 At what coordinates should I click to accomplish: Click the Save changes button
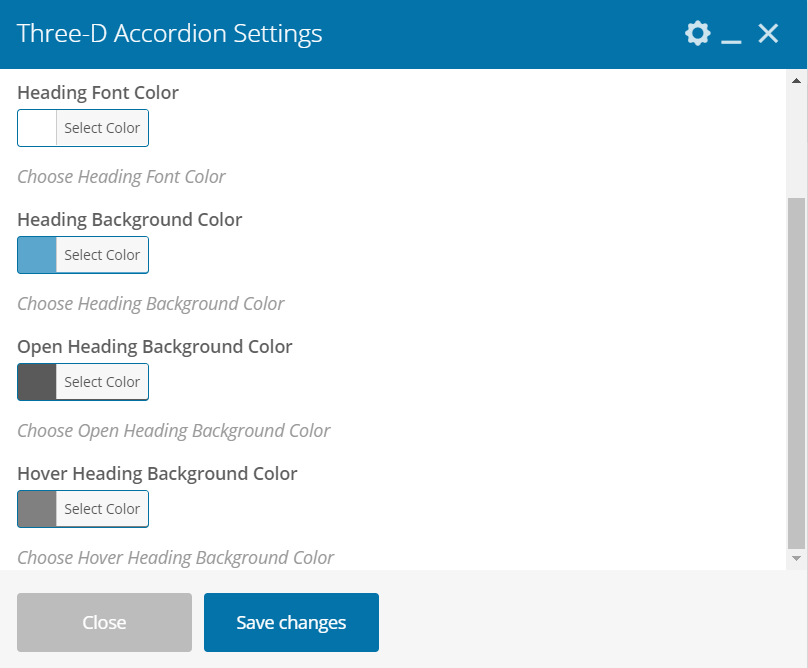point(291,622)
